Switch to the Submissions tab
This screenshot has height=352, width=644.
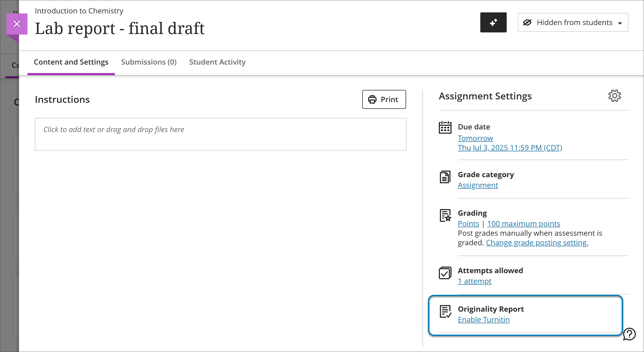click(x=149, y=62)
